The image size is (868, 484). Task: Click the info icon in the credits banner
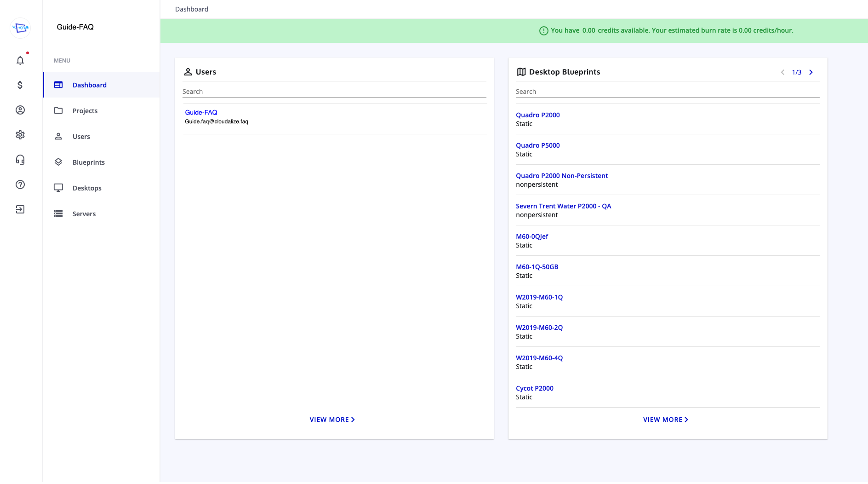tap(544, 31)
